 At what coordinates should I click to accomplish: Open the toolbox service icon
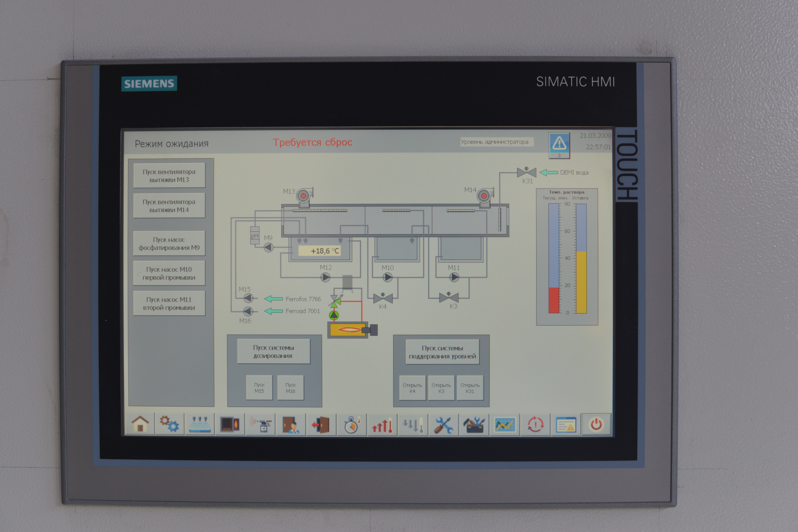click(474, 424)
